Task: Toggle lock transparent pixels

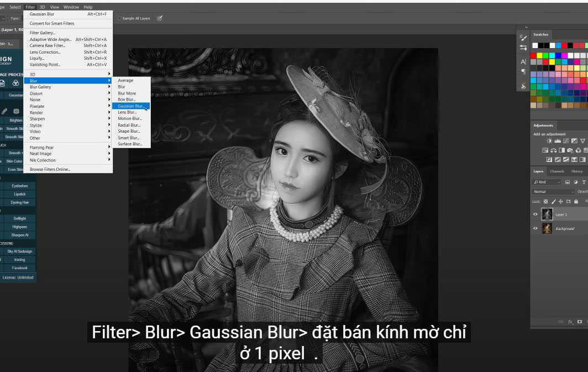Action: pos(545,201)
